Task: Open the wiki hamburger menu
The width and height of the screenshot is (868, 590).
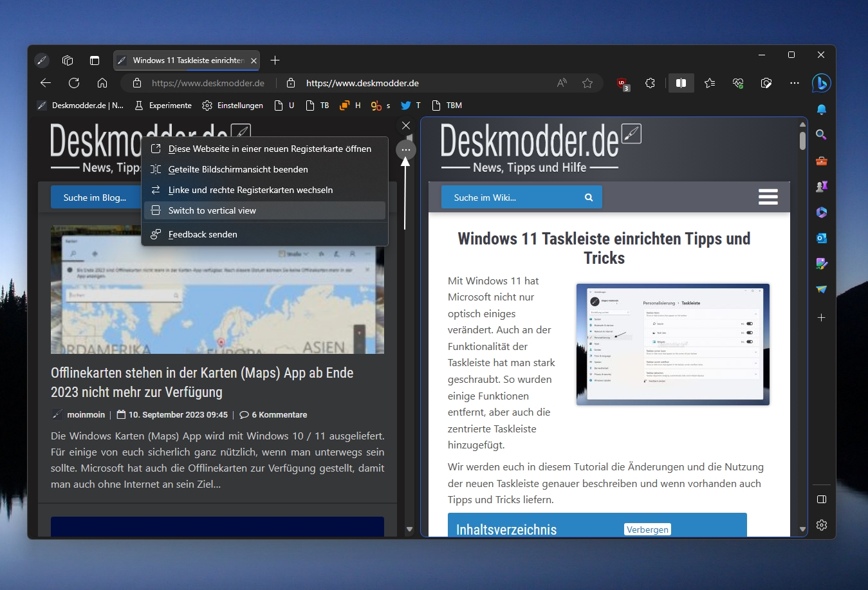Action: point(768,197)
